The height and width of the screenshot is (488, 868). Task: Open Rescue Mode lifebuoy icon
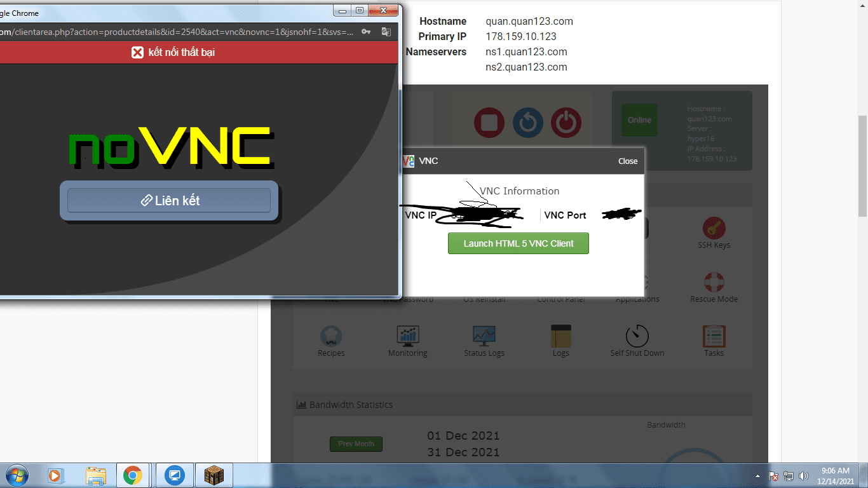point(714,282)
